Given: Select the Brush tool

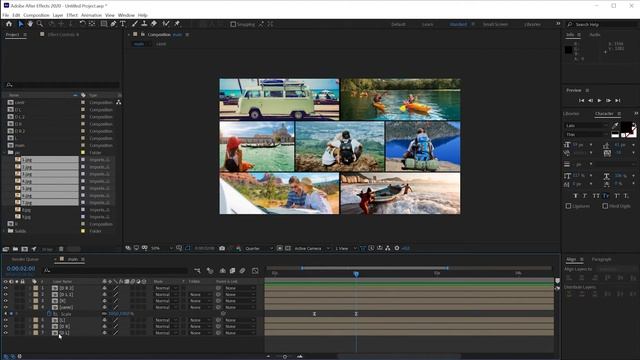Looking at the screenshot, I should pyautogui.click(x=135, y=24).
